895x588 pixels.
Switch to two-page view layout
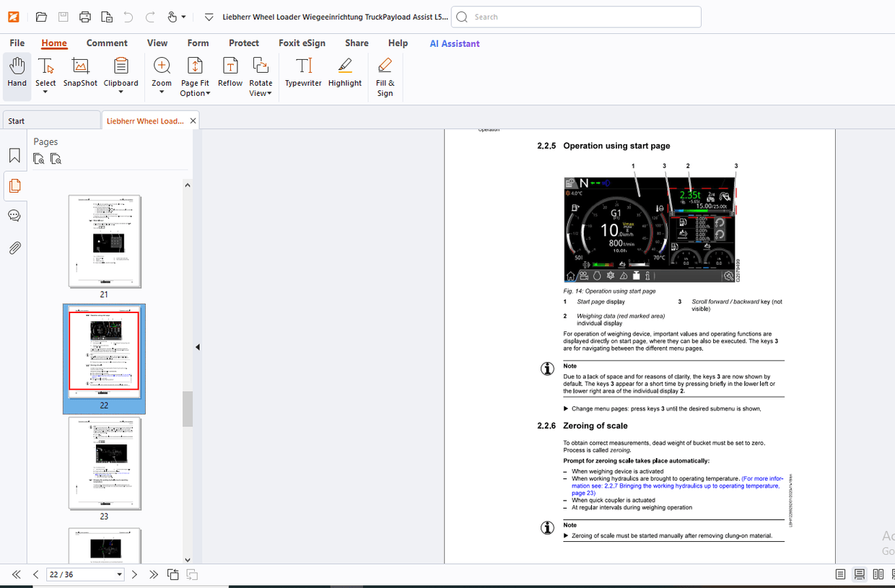[x=878, y=574]
